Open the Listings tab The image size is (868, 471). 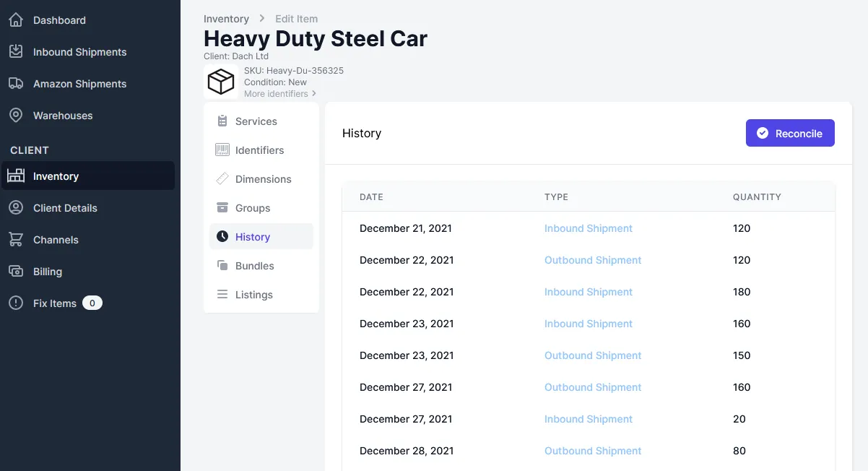tap(261, 295)
